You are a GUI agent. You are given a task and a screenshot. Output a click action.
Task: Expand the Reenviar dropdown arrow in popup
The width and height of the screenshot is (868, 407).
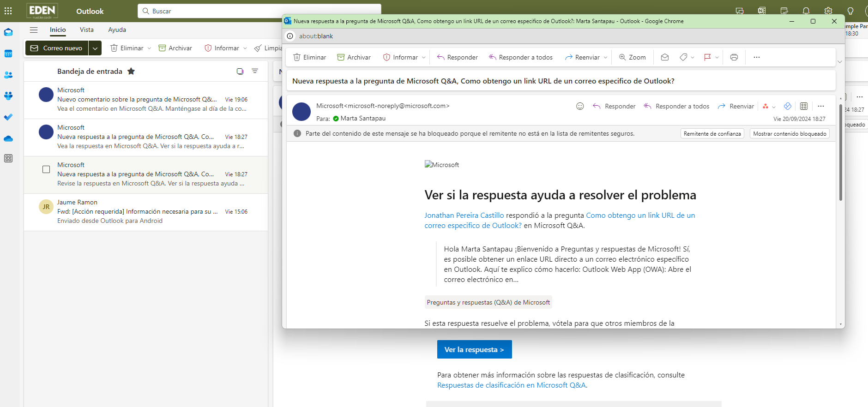coord(605,58)
